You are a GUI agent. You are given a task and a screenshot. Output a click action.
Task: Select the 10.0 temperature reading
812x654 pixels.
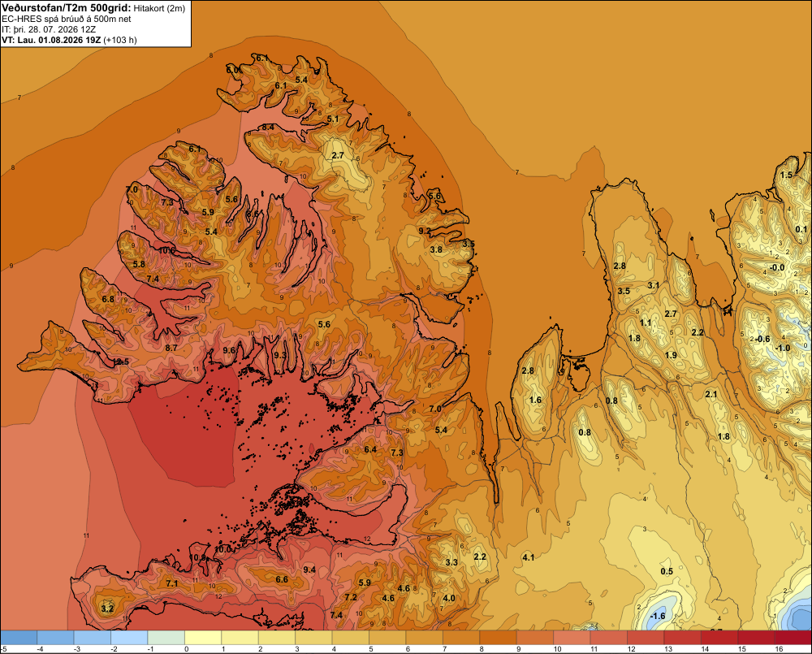[x=222, y=549]
